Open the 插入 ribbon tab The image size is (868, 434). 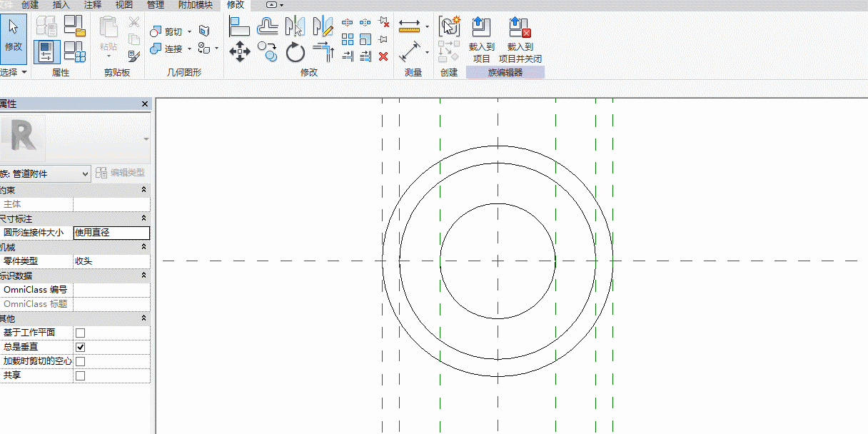[61, 5]
